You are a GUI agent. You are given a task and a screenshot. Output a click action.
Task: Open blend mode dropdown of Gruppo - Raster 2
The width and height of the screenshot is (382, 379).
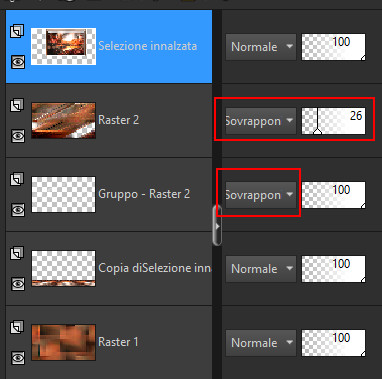[261, 195]
